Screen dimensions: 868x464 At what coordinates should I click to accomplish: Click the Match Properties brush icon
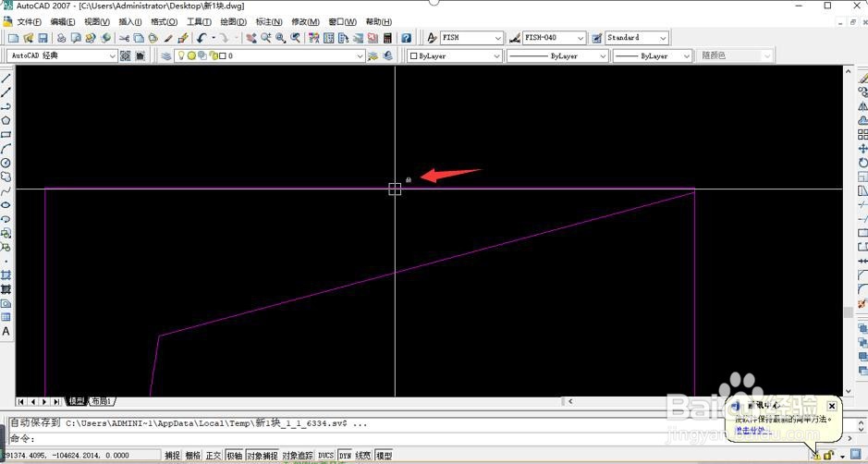point(183,38)
